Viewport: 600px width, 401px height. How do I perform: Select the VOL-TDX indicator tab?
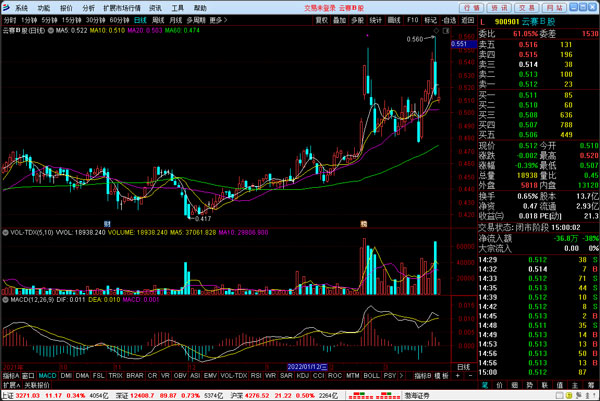coord(233,376)
